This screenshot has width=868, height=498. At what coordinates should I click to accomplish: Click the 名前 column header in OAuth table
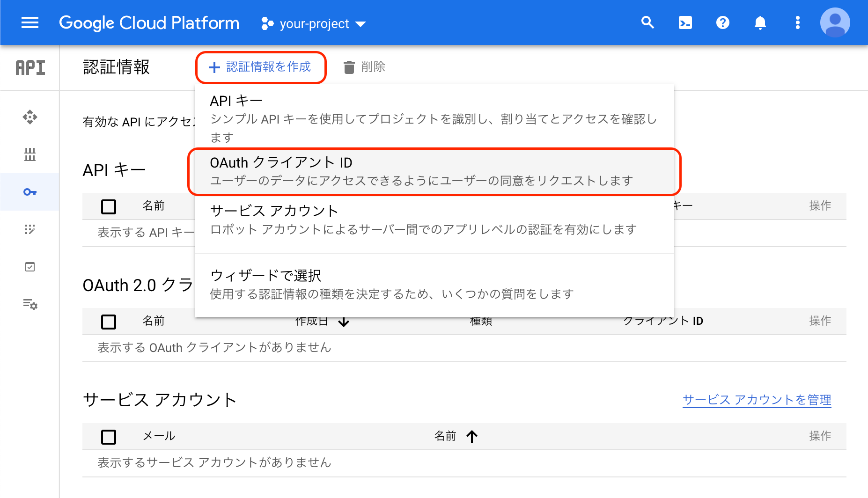pyautogui.click(x=154, y=321)
